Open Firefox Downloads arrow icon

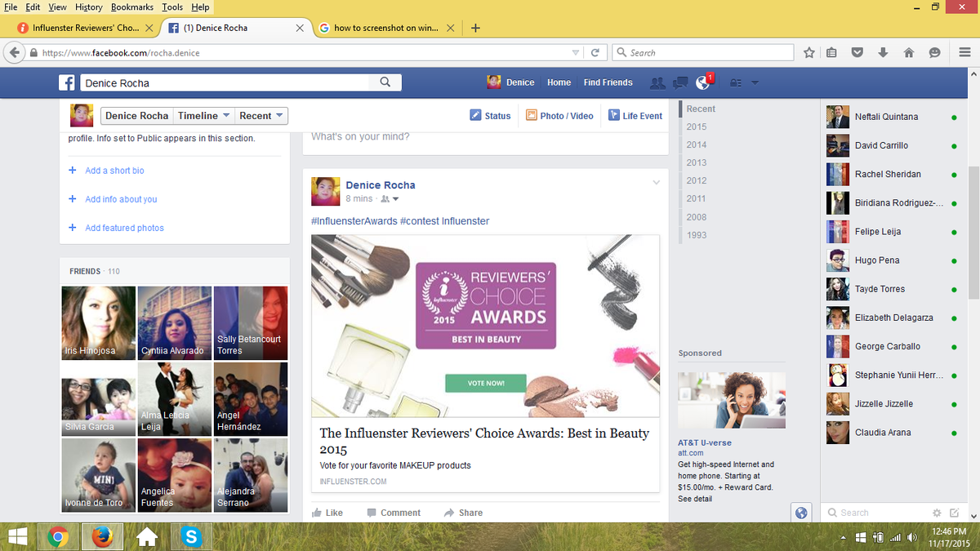[x=883, y=52]
